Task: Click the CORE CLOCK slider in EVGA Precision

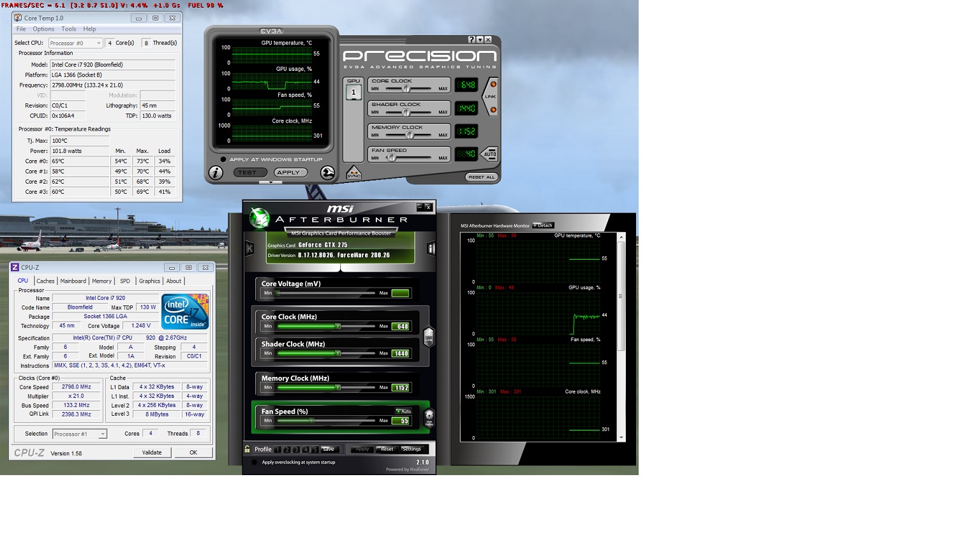Action: tap(409, 89)
